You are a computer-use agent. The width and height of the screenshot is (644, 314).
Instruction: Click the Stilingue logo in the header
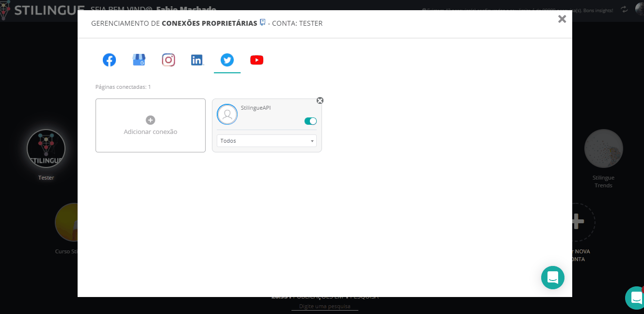point(39,10)
